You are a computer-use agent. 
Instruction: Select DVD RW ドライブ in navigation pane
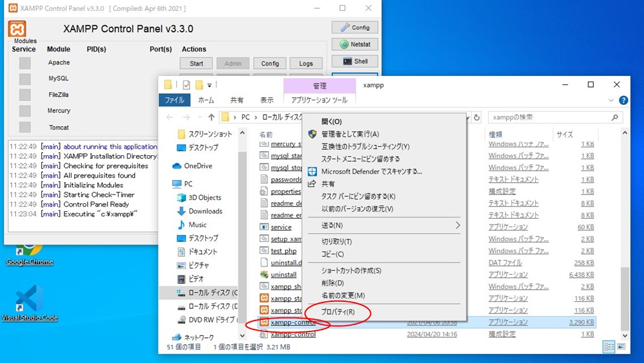tap(207, 319)
